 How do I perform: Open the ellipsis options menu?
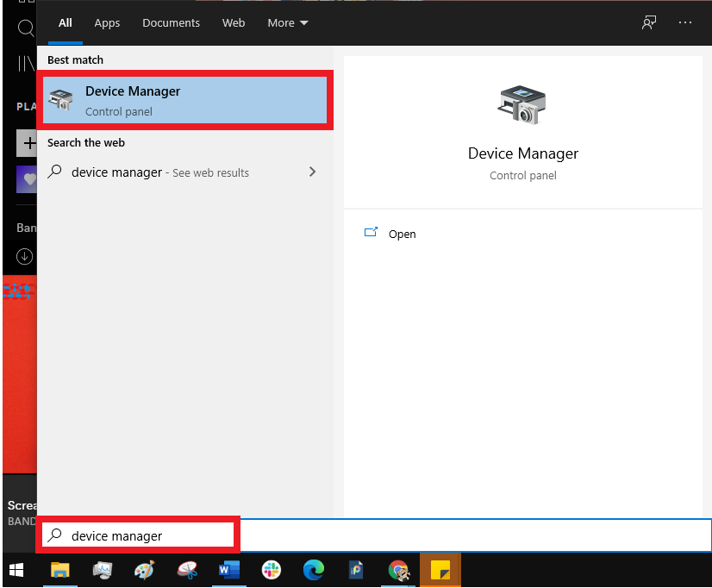(x=685, y=23)
